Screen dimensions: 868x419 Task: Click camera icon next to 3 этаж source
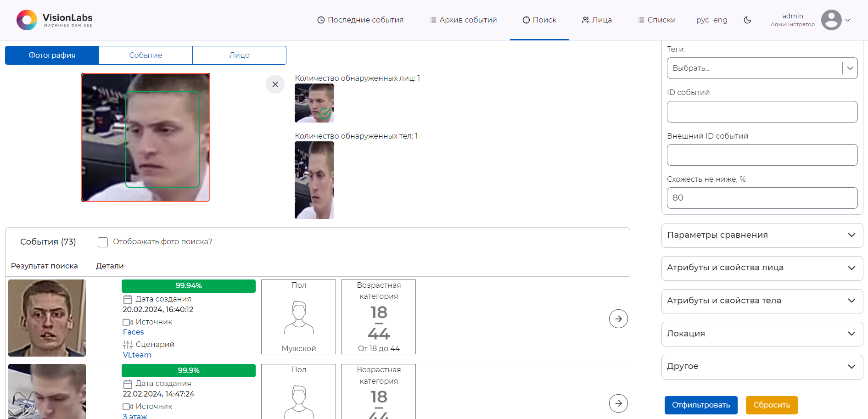pos(128,407)
